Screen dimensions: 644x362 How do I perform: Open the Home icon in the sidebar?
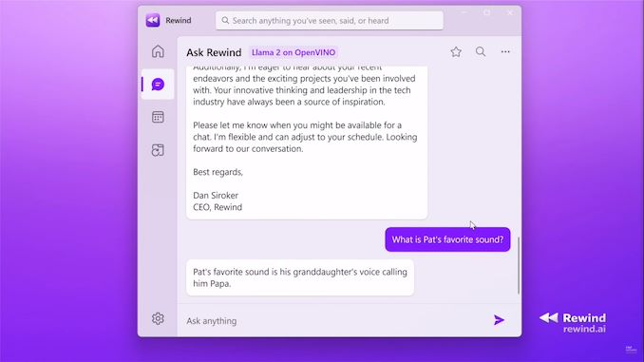[x=158, y=51]
